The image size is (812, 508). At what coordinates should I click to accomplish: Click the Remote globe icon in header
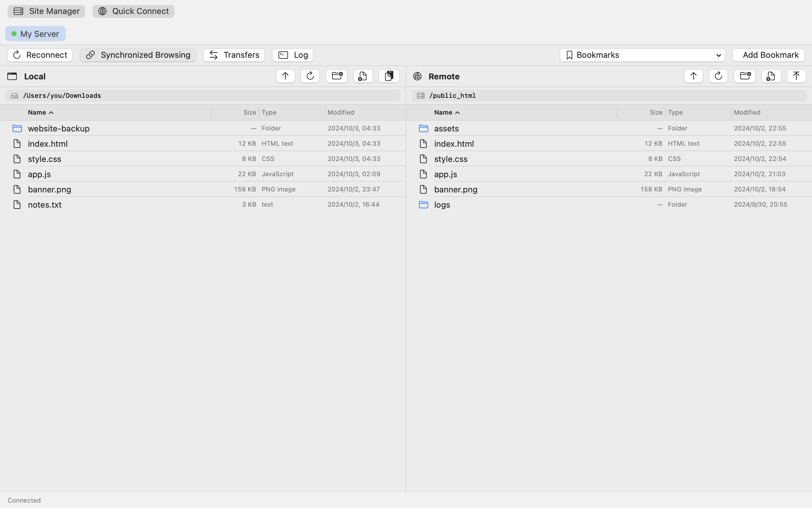click(417, 76)
